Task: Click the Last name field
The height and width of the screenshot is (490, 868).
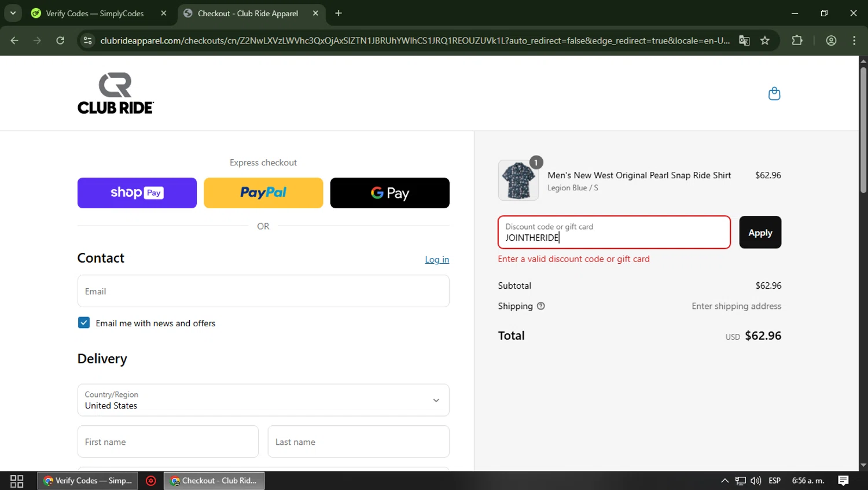Action: click(x=359, y=441)
